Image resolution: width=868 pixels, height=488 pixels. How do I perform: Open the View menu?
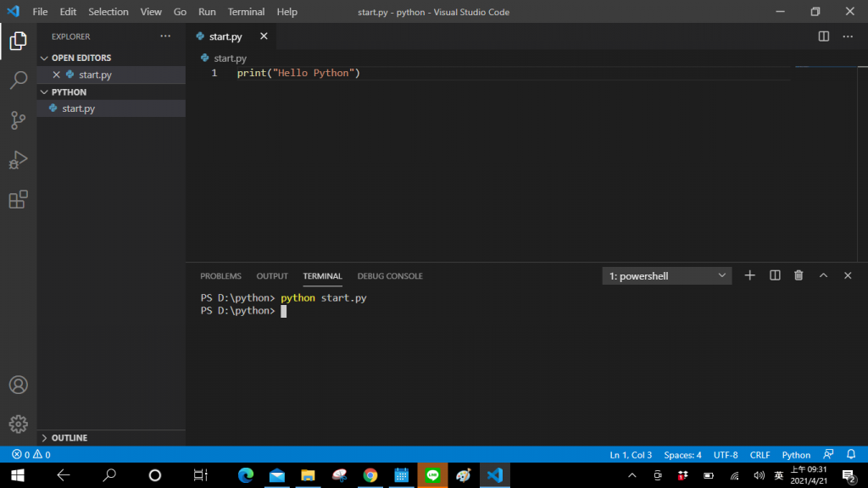pos(151,12)
